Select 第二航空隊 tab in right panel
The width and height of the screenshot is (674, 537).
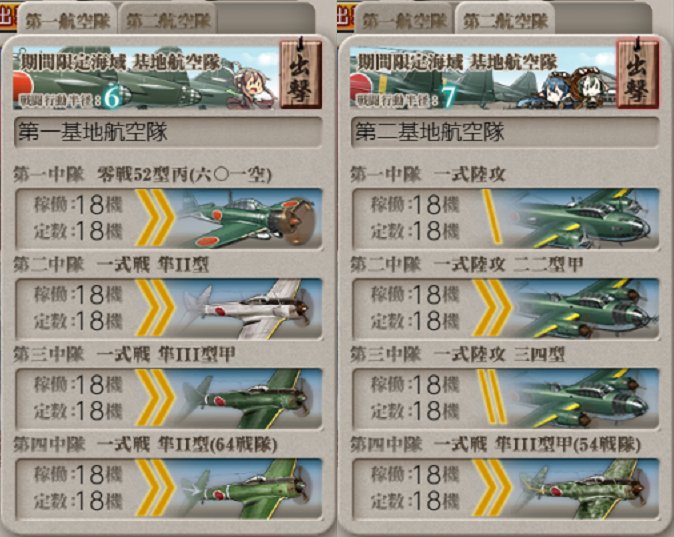tap(505, 21)
